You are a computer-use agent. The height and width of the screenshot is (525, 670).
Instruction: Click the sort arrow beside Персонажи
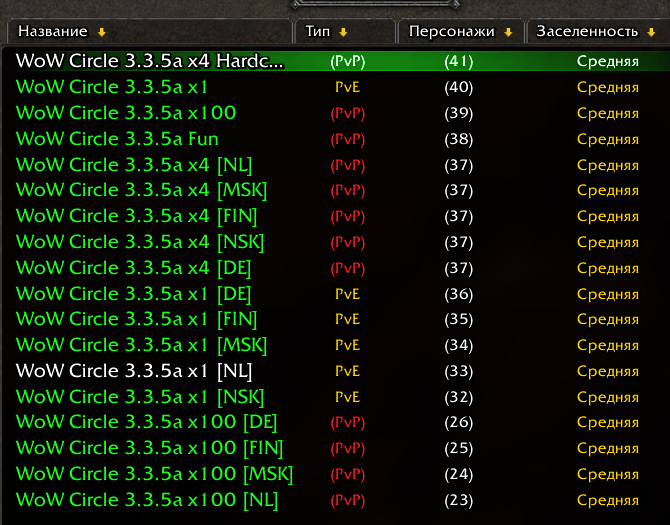click(508, 32)
